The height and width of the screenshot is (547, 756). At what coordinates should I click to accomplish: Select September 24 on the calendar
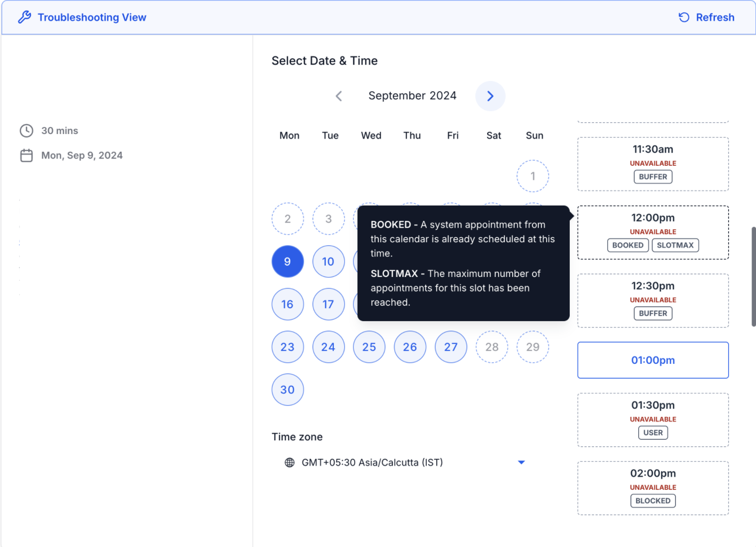click(328, 347)
